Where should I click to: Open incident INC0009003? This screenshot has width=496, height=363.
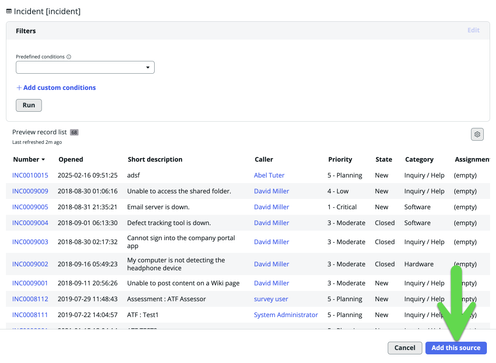(30, 242)
